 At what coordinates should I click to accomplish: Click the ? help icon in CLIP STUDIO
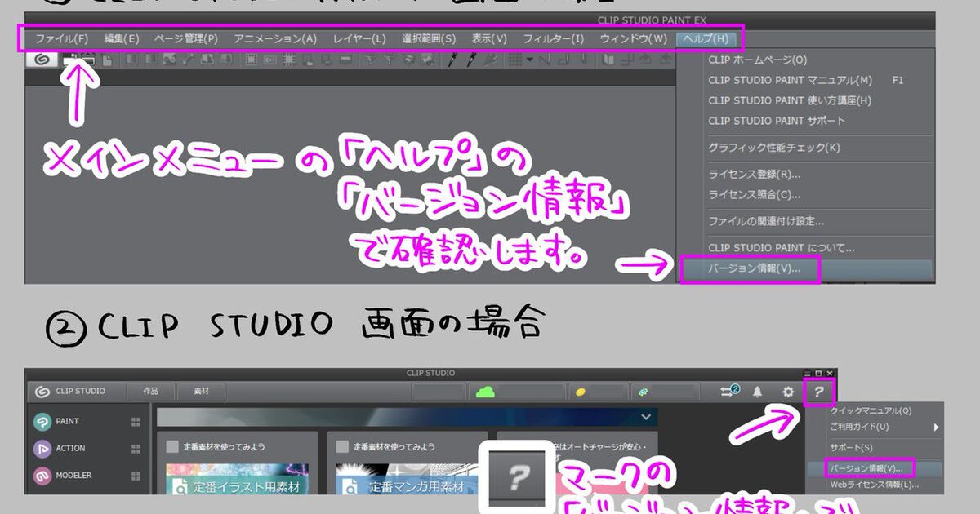coord(819,392)
